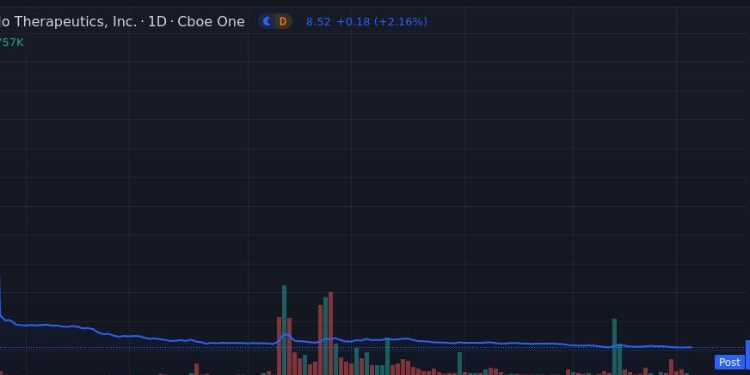Click the 1D interval label in the title
750x375 pixels.
point(157,22)
